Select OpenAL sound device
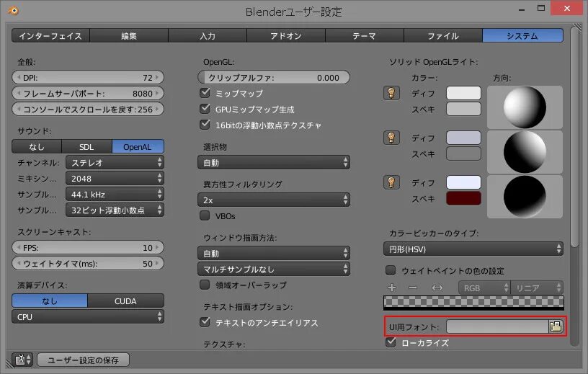The image size is (588, 374). [x=138, y=147]
